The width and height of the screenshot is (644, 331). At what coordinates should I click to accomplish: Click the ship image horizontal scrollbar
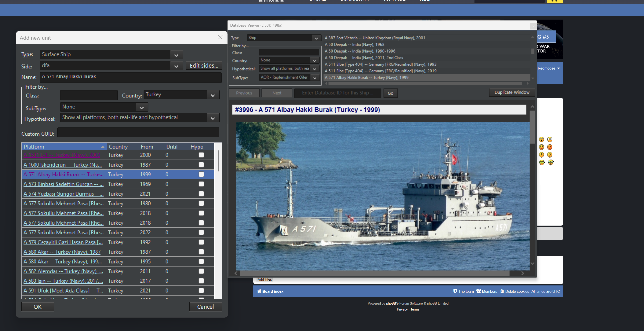point(374,273)
